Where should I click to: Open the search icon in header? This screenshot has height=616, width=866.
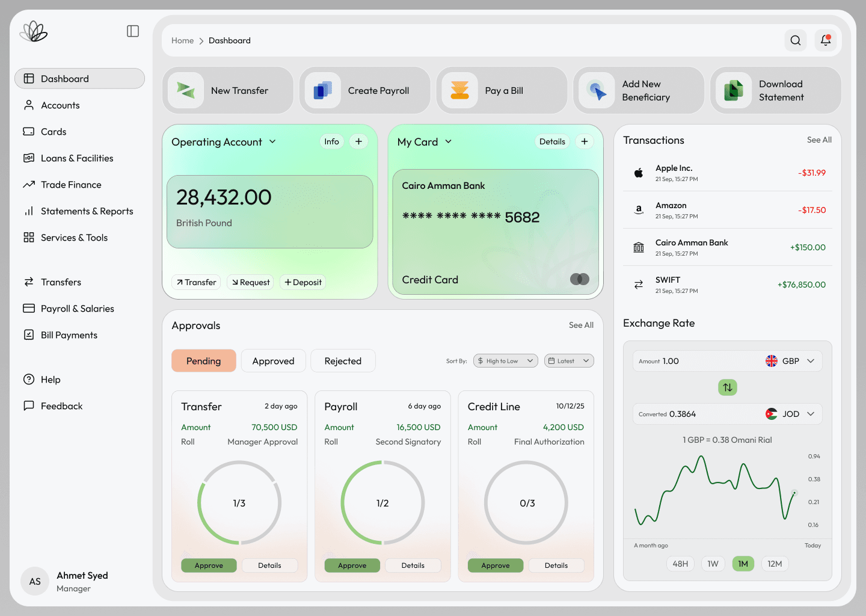point(795,40)
